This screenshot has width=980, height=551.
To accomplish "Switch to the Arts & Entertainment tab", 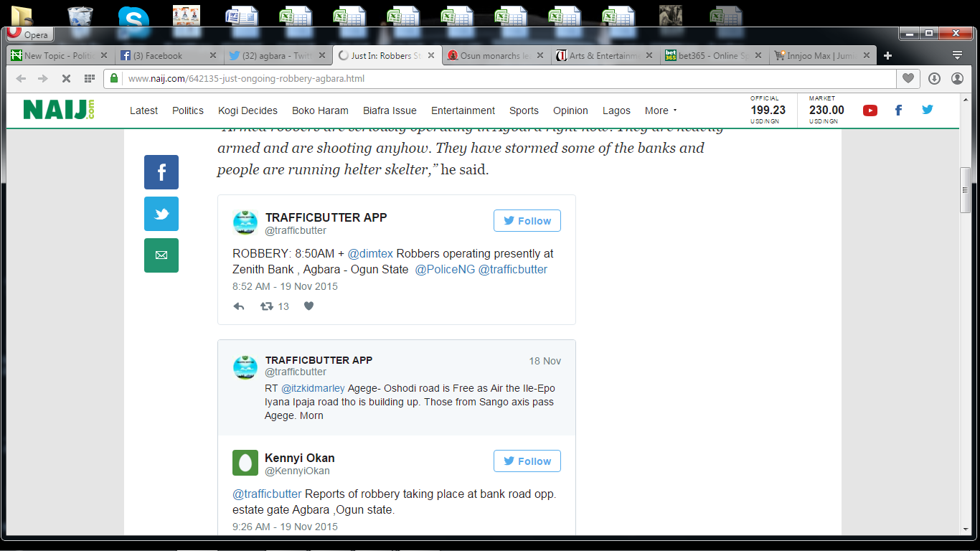I will [604, 56].
